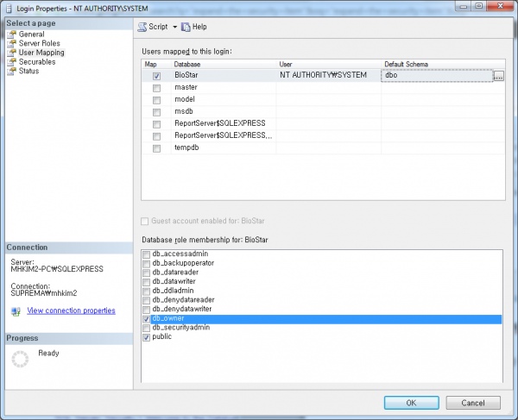Go to the Status page icon
Screen dimensions: 518x420
(x=11, y=72)
